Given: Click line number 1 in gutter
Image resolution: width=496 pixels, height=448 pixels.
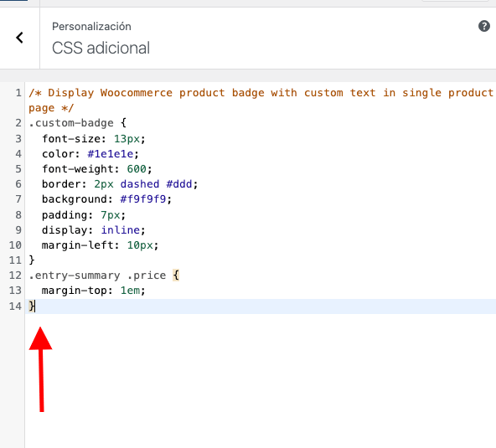Looking at the screenshot, I should pos(18,93).
